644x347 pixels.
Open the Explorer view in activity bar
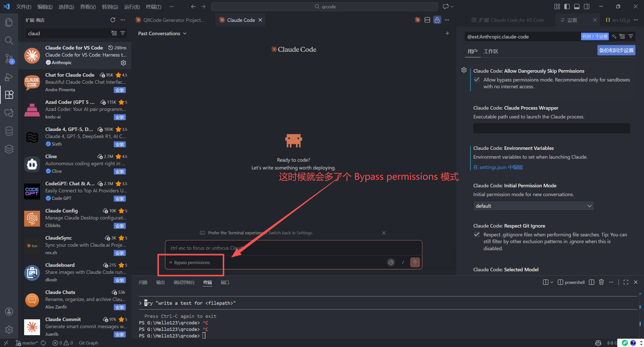point(9,22)
